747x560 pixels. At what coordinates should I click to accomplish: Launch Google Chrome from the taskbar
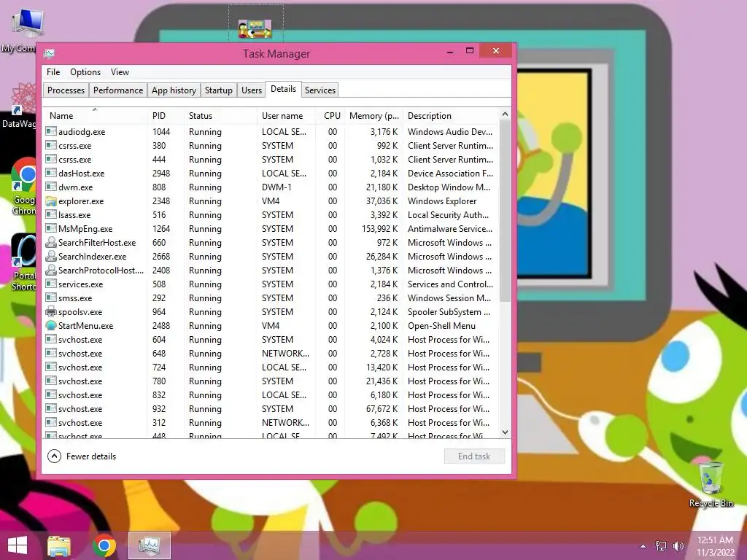[104, 545]
